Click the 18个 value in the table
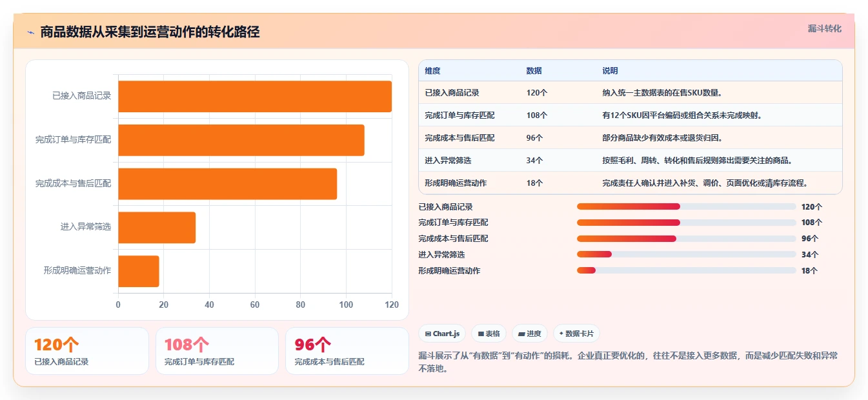This screenshot has width=868, height=400. pyautogui.click(x=534, y=183)
